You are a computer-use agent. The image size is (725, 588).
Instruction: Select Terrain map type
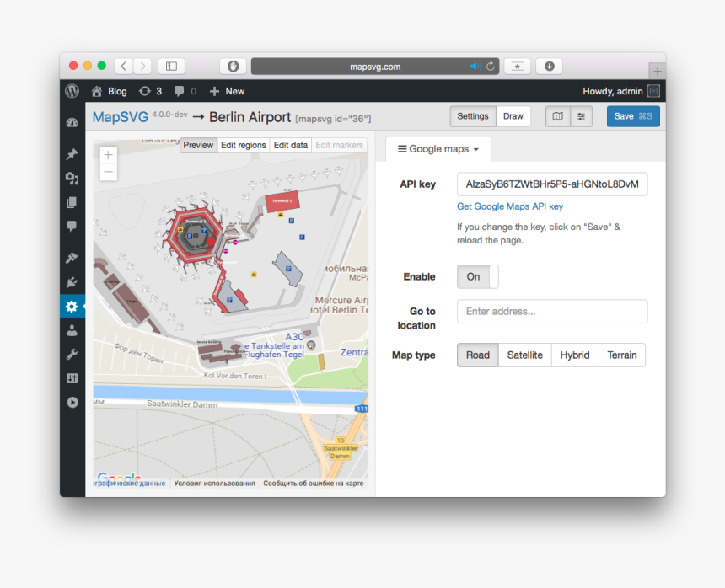[x=622, y=355]
